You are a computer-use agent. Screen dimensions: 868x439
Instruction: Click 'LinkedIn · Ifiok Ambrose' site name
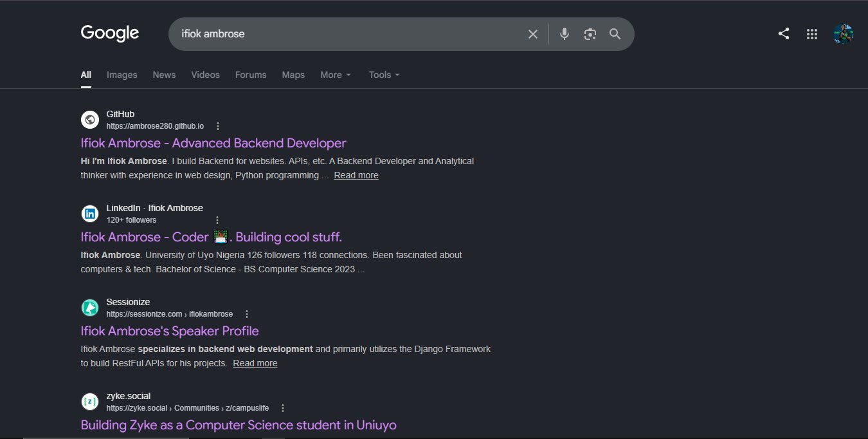155,208
